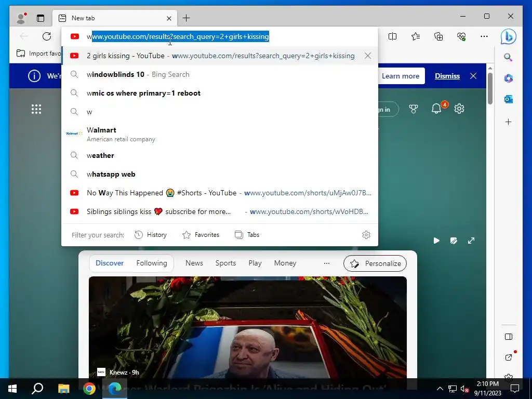Open sidebar Search icon
This screenshot has width=532, height=399.
tap(508, 57)
